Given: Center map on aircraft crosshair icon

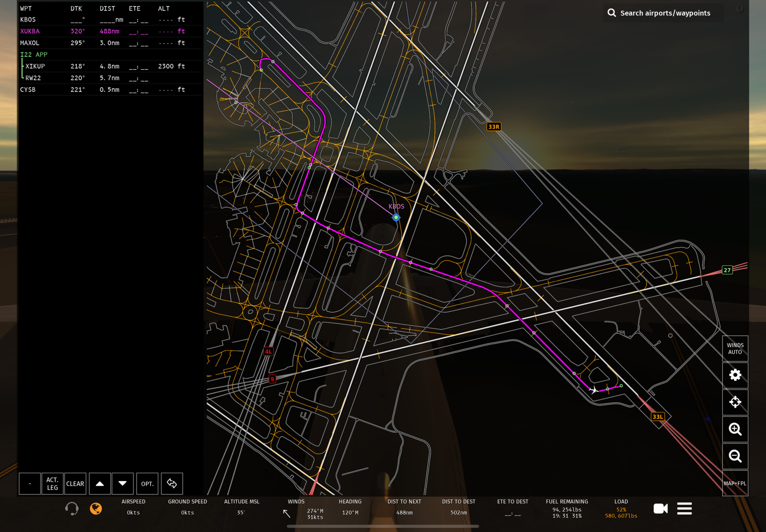Looking at the screenshot, I should [x=735, y=402].
